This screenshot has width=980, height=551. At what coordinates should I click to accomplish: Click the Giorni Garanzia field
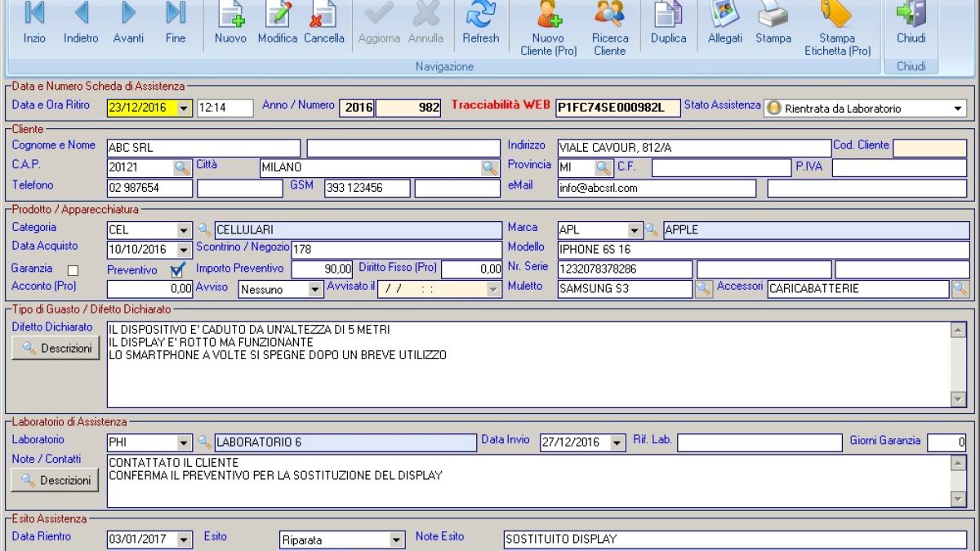pos(947,442)
